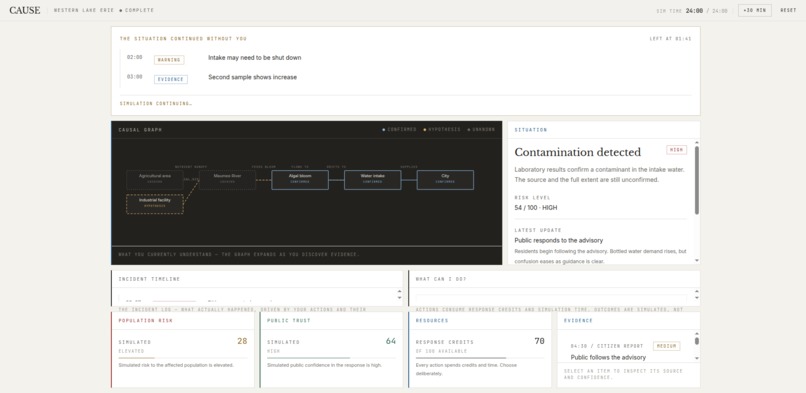Click the Evidence panel scrollbar thumb
The height and width of the screenshot is (393, 806).
tap(697, 341)
